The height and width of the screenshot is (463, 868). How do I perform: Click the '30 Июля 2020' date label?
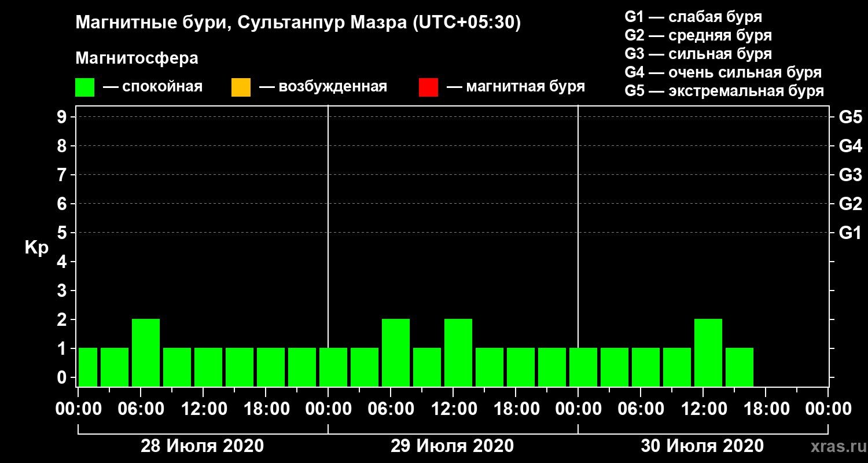click(x=703, y=446)
